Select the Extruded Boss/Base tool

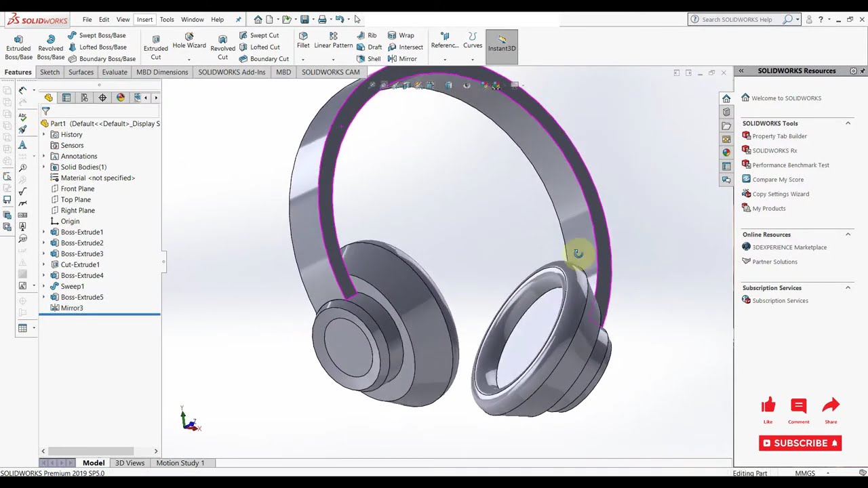(x=18, y=47)
